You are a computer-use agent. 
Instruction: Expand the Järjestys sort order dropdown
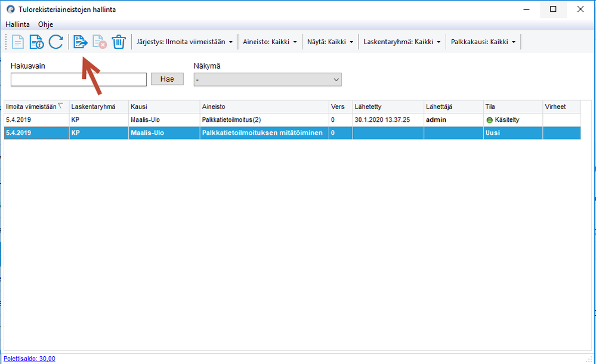click(184, 42)
